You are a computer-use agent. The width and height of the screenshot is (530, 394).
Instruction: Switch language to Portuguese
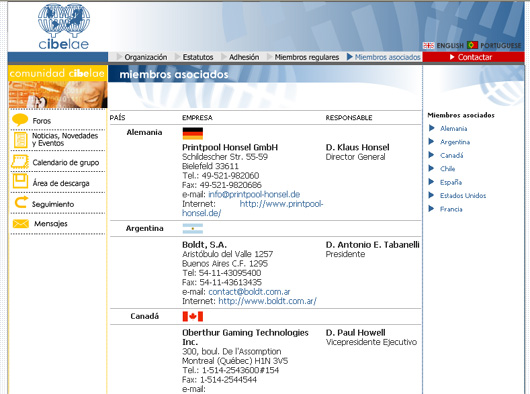(494, 45)
